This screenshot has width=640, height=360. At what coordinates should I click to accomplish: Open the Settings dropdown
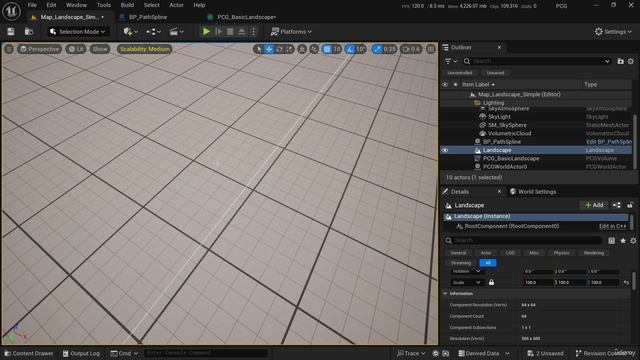click(613, 31)
